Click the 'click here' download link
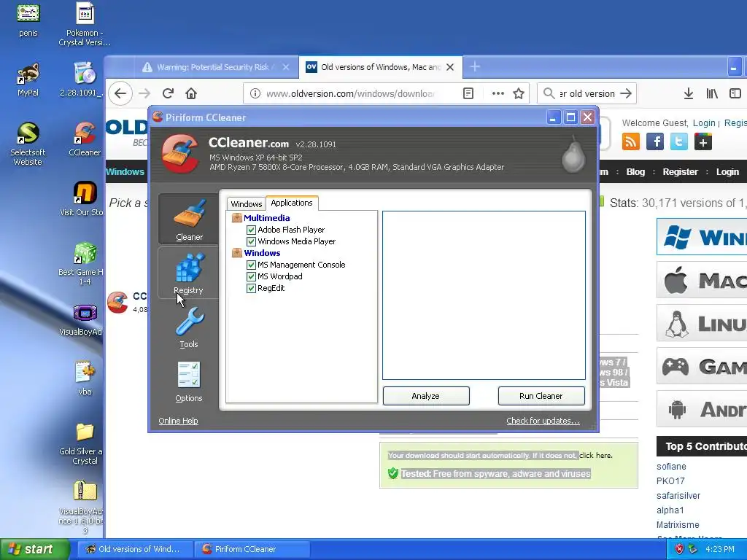The height and width of the screenshot is (560, 747). tap(595, 455)
